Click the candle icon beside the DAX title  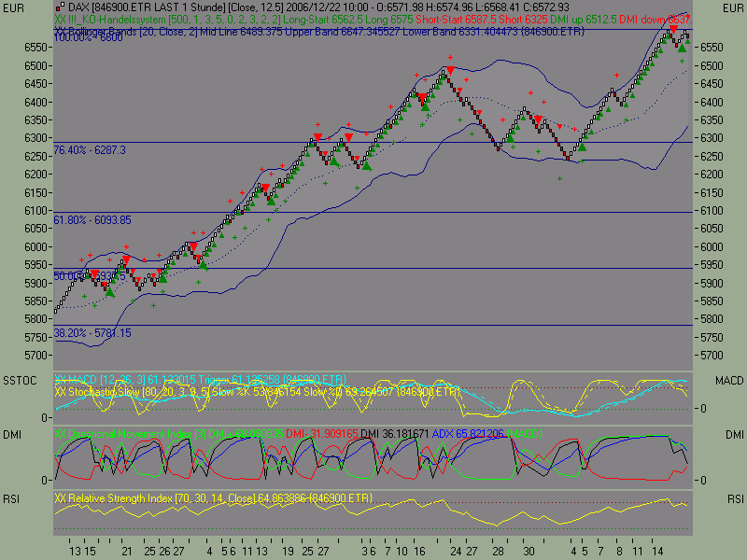pos(59,7)
